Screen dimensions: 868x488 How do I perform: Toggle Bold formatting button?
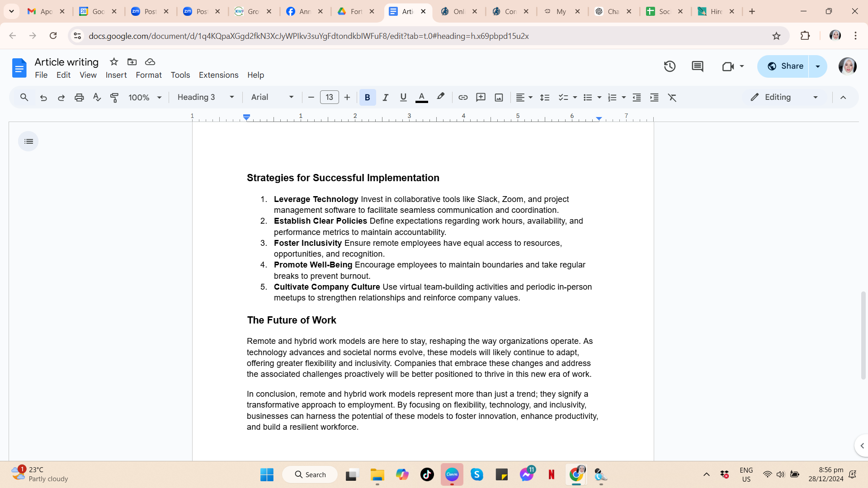point(367,98)
